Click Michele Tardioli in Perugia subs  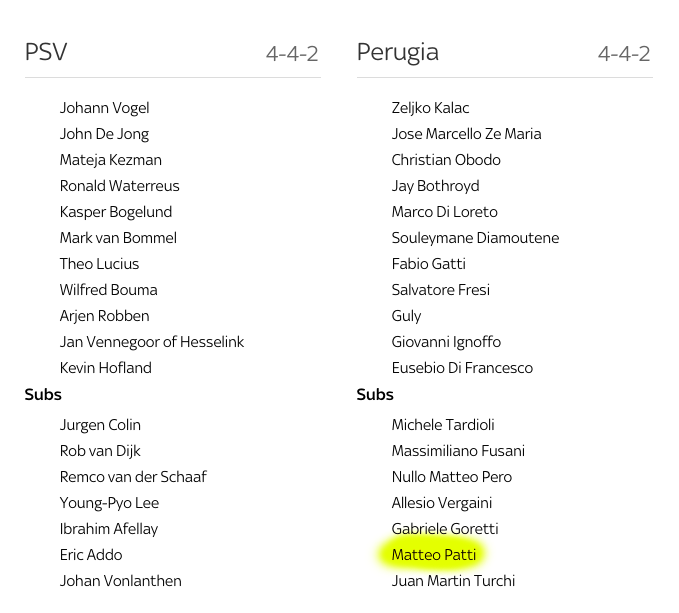(x=443, y=425)
